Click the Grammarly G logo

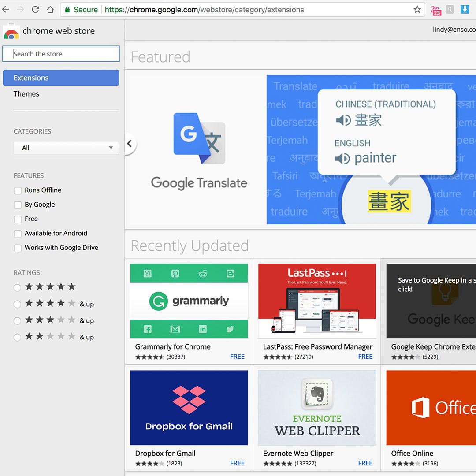click(159, 301)
